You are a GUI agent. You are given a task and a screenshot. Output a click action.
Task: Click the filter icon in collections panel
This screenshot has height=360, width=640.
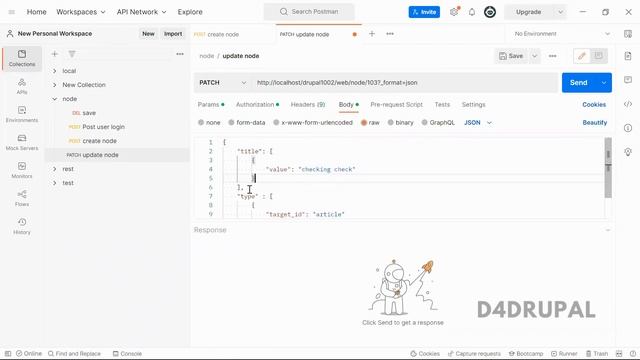pyautogui.click(x=72, y=54)
